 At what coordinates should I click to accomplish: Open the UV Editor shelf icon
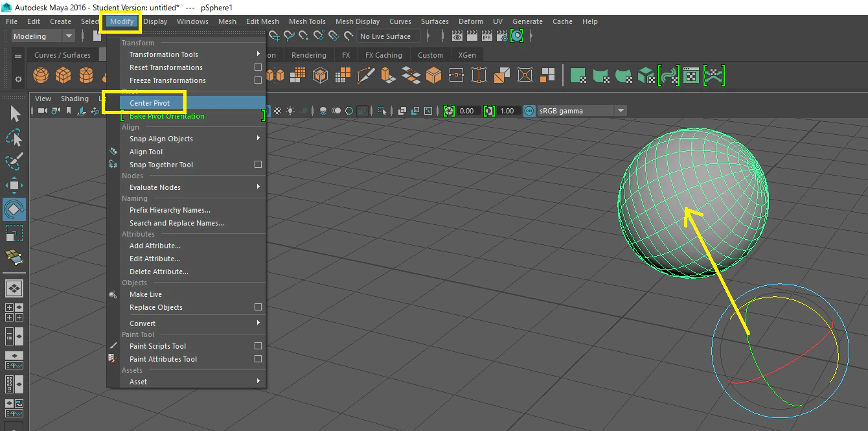(x=692, y=76)
